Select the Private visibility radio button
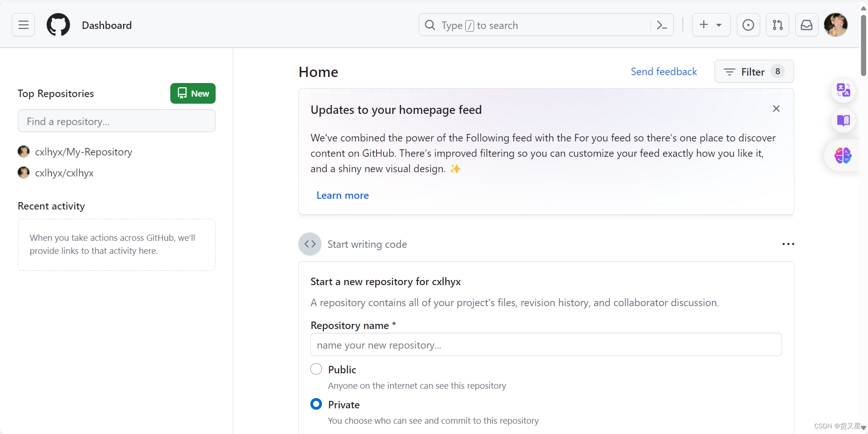This screenshot has height=434, width=868. click(316, 404)
